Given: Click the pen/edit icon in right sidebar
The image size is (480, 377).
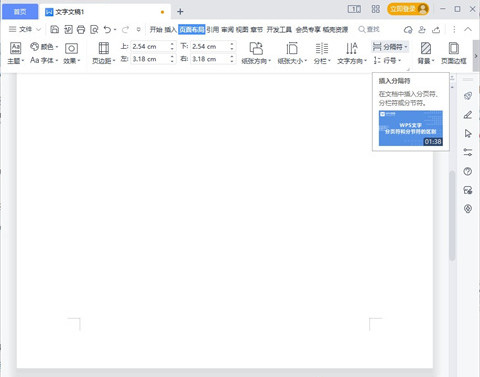Looking at the screenshot, I should coord(468,115).
